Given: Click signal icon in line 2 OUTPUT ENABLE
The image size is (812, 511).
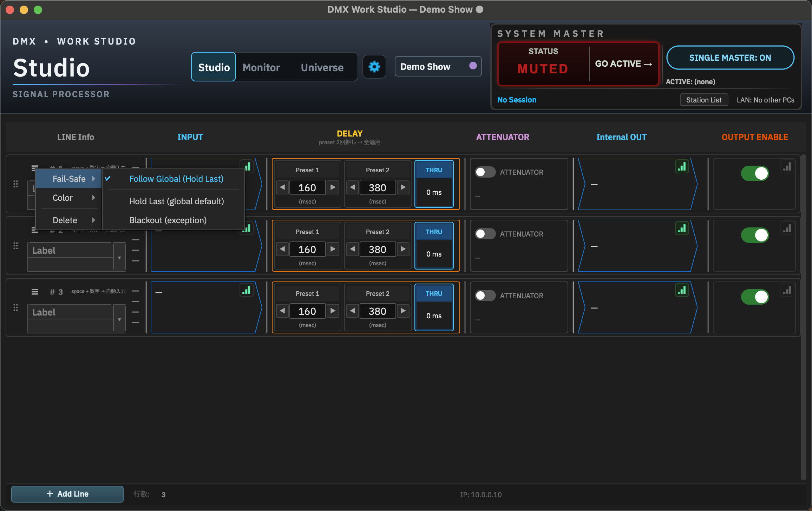Looking at the screenshot, I should pyautogui.click(x=787, y=228).
